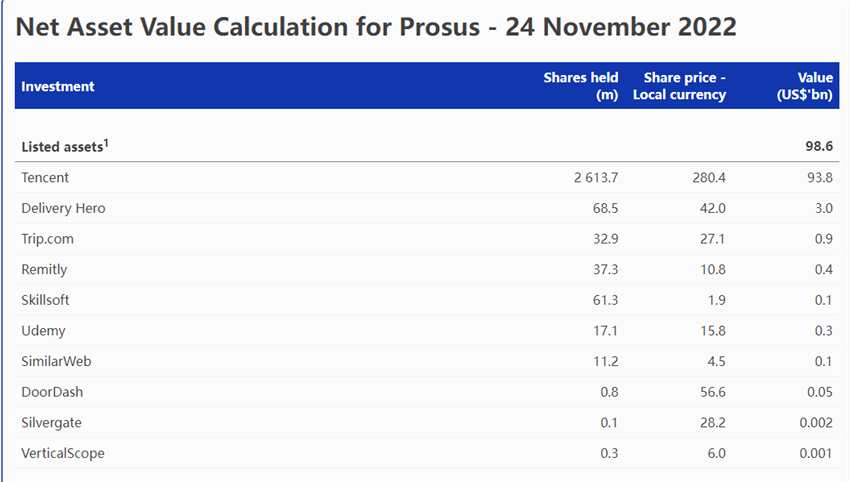Screen dimensions: 850x482
Task: Select the Delivery Hero investment name
Action: (63, 208)
